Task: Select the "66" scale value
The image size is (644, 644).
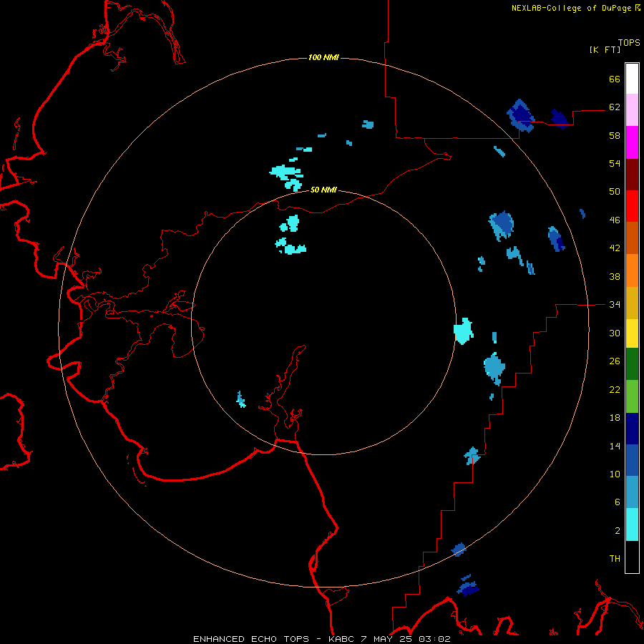Action: pyautogui.click(x=615, y=79)
